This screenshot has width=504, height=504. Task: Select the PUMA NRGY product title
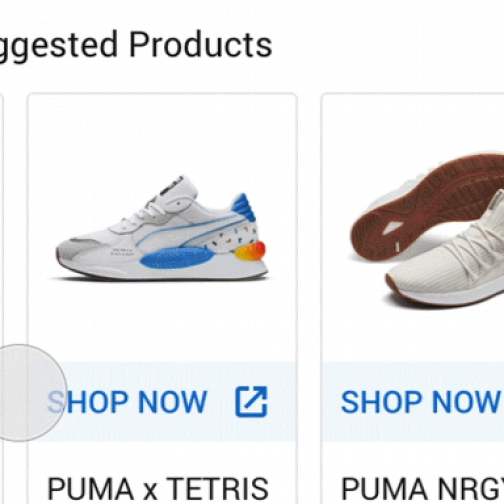coord(422,489)
